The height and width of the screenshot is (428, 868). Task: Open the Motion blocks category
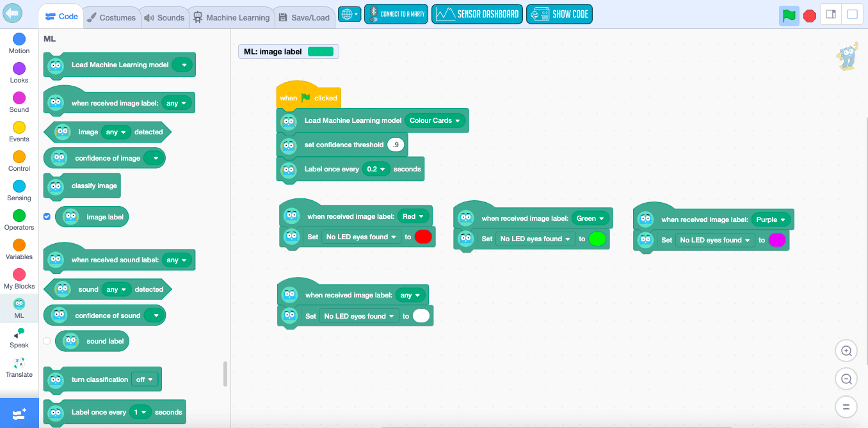click(19, 44)
